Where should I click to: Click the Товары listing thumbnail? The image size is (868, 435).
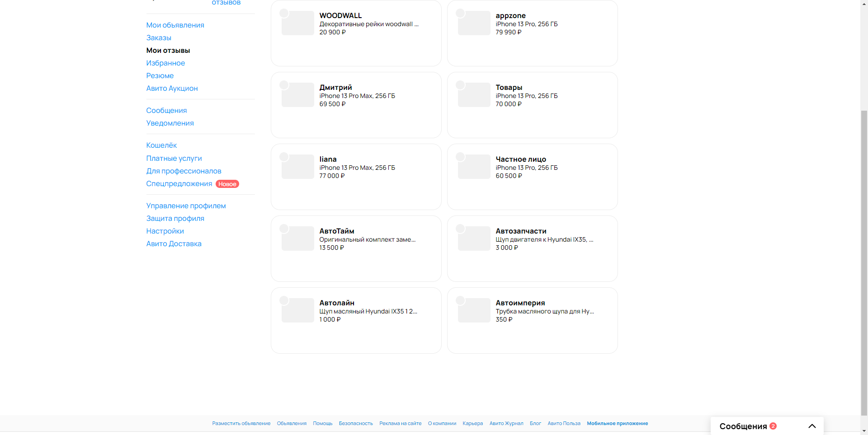[474, 95]
